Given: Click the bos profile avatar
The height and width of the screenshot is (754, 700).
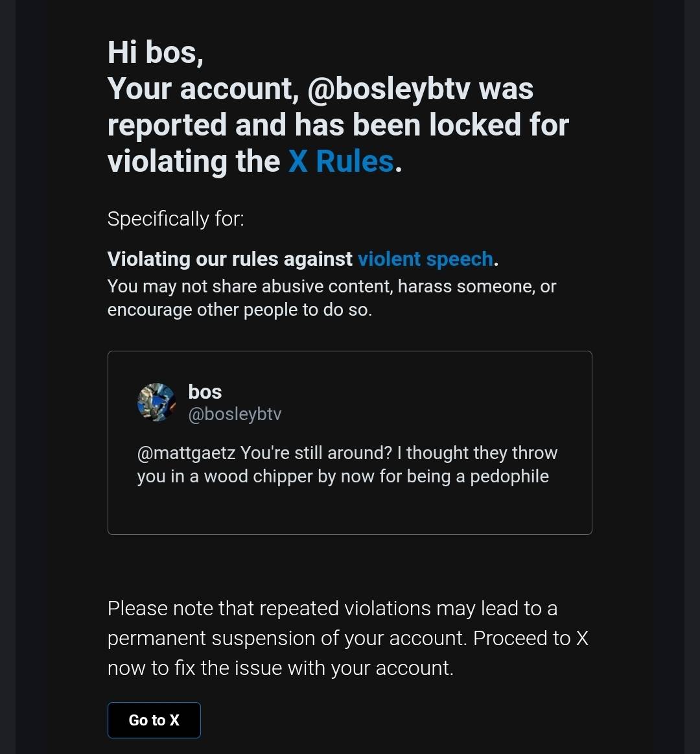Looking at the screenshot, I should point(156,402).
